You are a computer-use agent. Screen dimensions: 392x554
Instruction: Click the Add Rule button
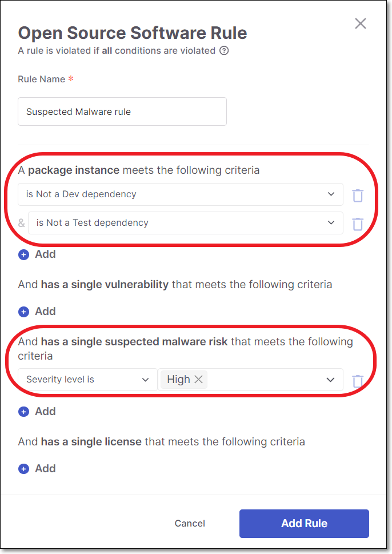304,523
